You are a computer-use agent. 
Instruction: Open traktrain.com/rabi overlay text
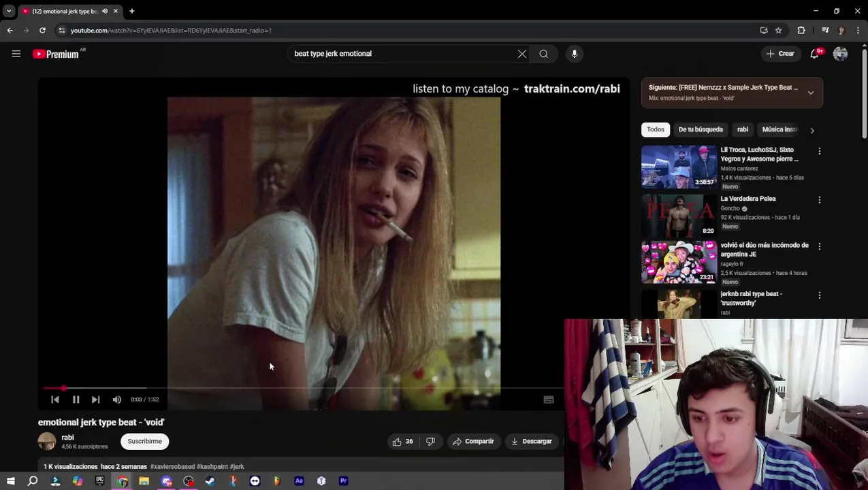click(572, 88)
